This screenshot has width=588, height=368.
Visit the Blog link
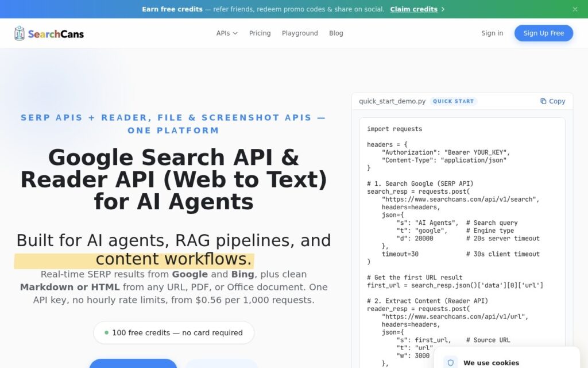pyautogui.click(x=336, y=33)
